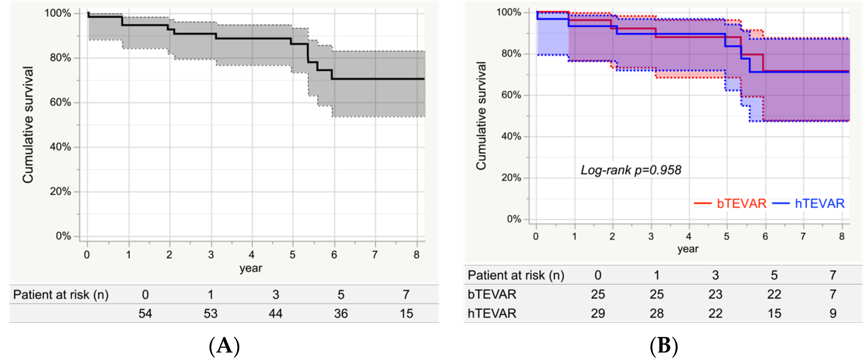Click the right chart's year axis title
This screenshot has width=868, height=363.
688,249
